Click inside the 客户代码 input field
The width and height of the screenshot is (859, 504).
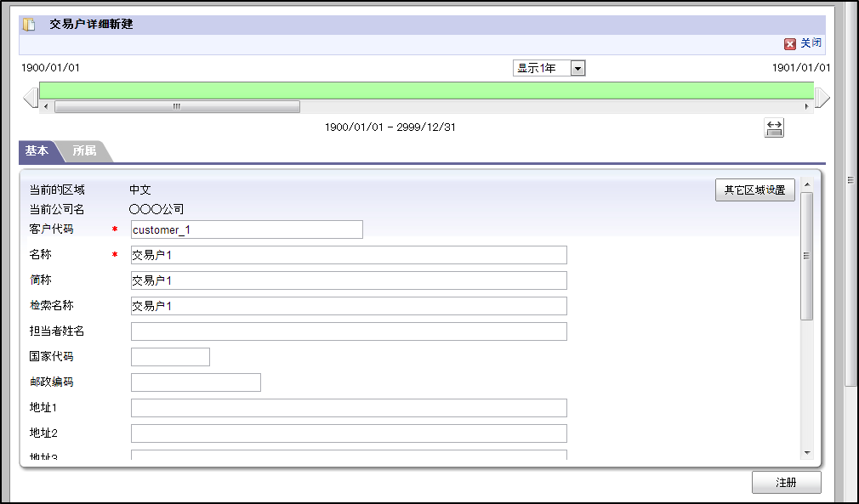245,229
